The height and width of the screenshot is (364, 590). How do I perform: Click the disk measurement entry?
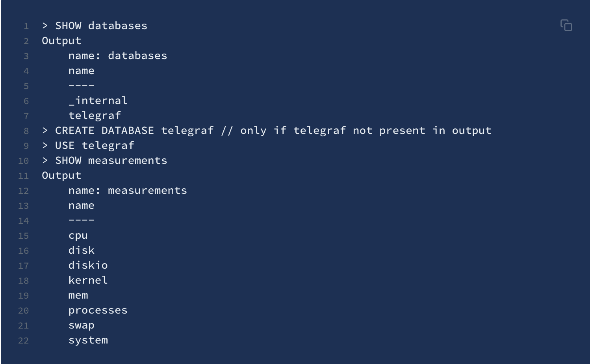[x=82, y=250]
